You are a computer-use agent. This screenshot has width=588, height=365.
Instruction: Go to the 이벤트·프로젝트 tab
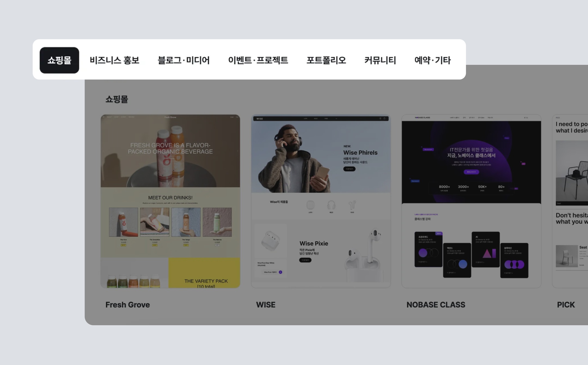258,60
